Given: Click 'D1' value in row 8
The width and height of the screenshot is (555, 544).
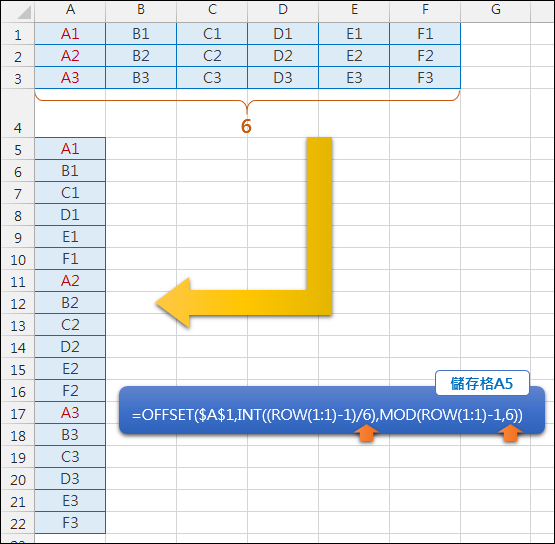Looking at the screenshot, I should coord(70,214).
